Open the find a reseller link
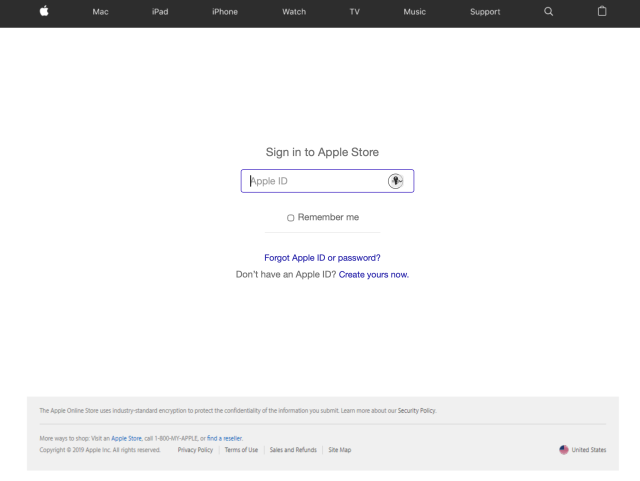640x481 pixels. tap(224, 438)
